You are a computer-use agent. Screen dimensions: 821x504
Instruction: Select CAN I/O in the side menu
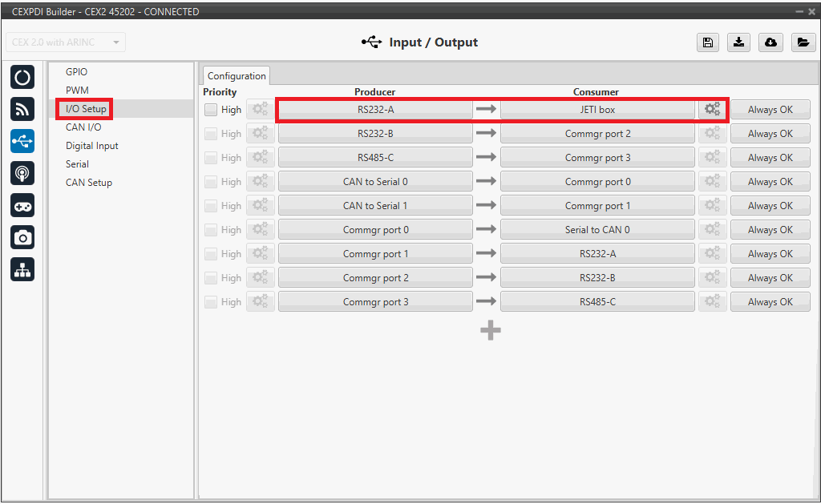(83, 127)
